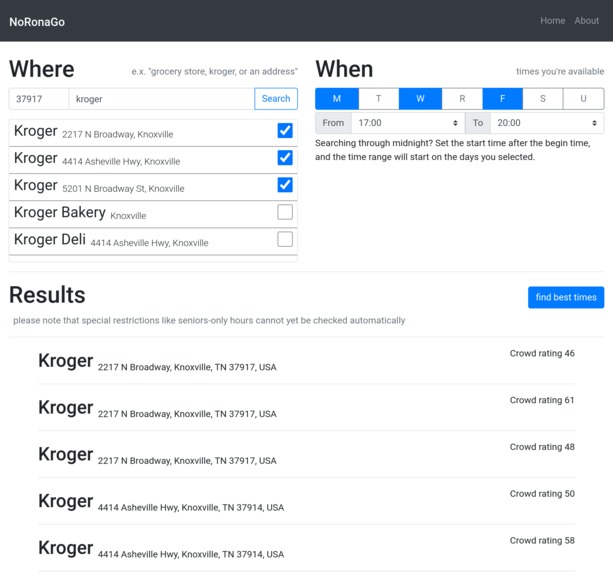Click the zip code field containing 37917

(x=39, y=99)
